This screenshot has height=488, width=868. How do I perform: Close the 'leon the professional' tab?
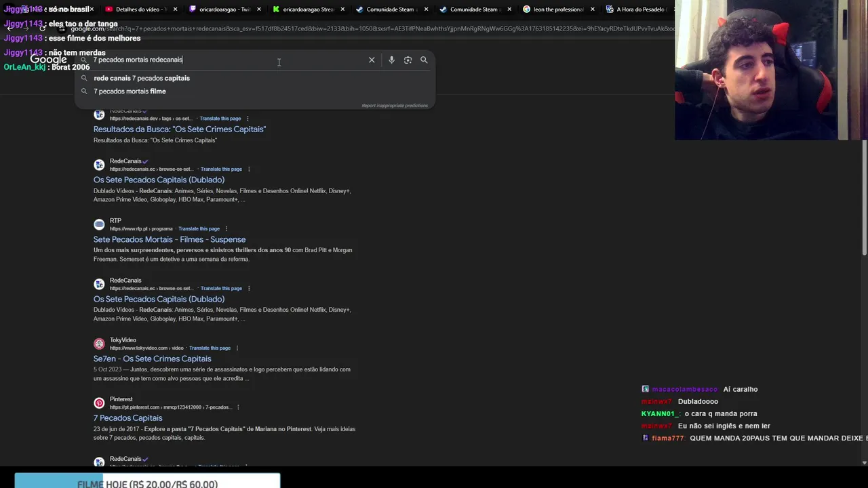(593, 9)
